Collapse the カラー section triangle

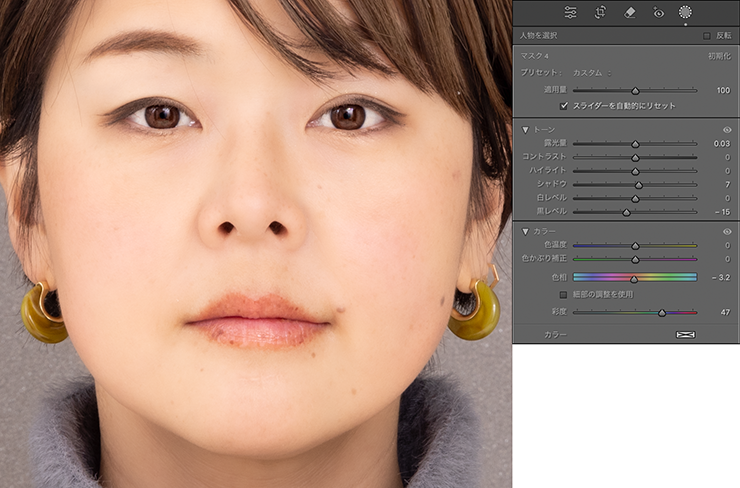[525, 231]
